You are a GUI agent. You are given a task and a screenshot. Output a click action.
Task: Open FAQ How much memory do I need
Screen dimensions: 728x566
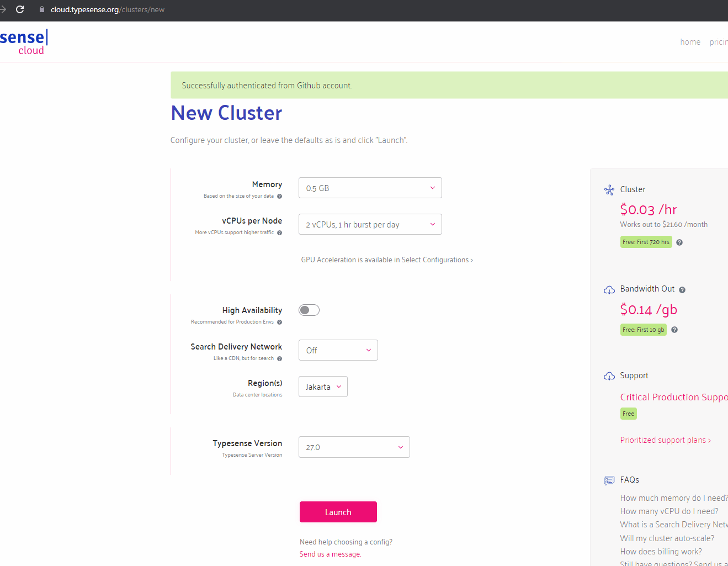[674, 498]
